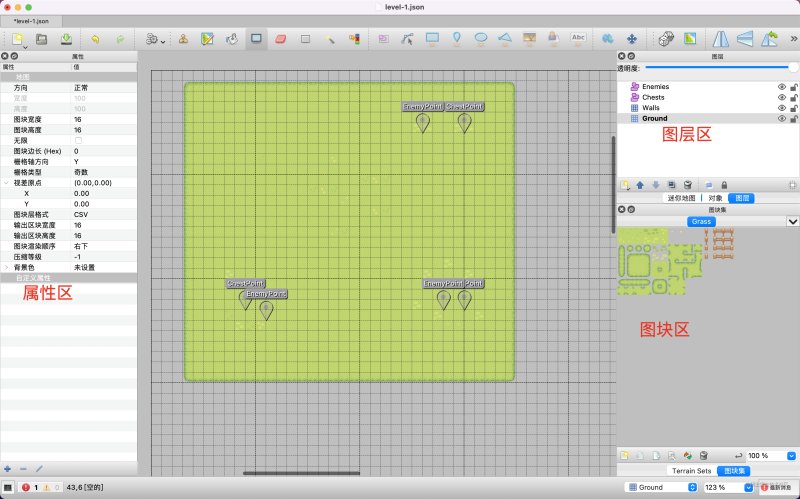Select the Select Objects tool
Image resolution: width=800 pixels, height=499 pixels.
[x=383, y=39]
